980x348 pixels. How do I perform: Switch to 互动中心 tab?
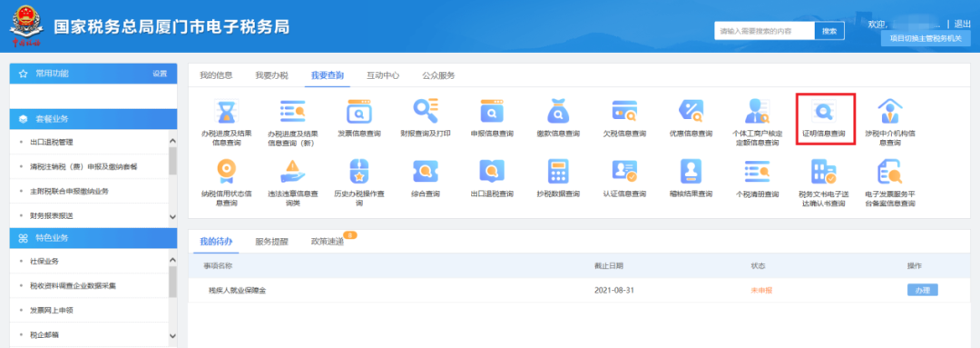(x=383, y=75)
